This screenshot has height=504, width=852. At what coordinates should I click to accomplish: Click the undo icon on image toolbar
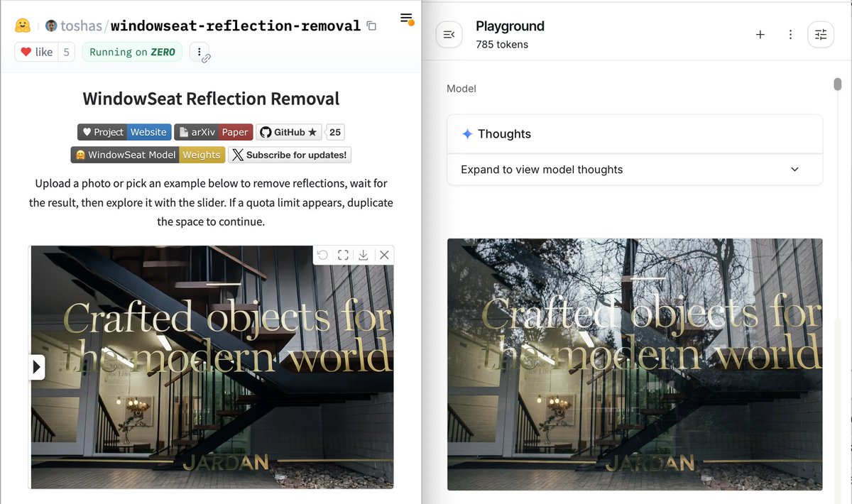(x=323, y=255)
